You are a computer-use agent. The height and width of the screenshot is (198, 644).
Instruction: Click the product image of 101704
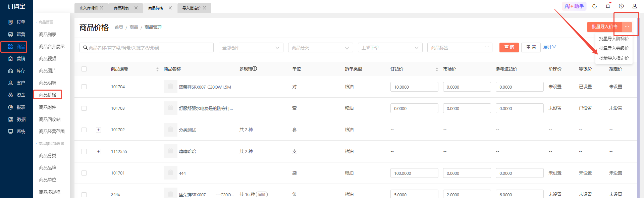(170, 87)
